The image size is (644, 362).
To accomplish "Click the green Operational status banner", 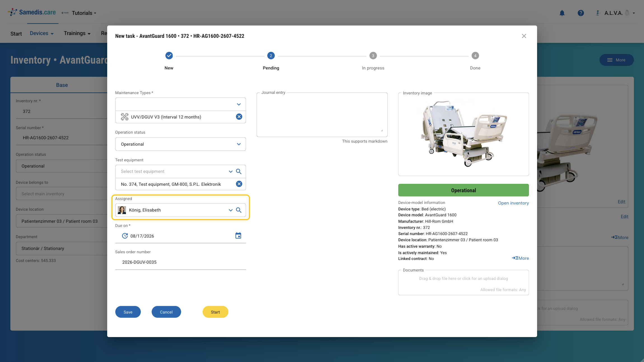I will pyautogui.click(x=463, y=190).
